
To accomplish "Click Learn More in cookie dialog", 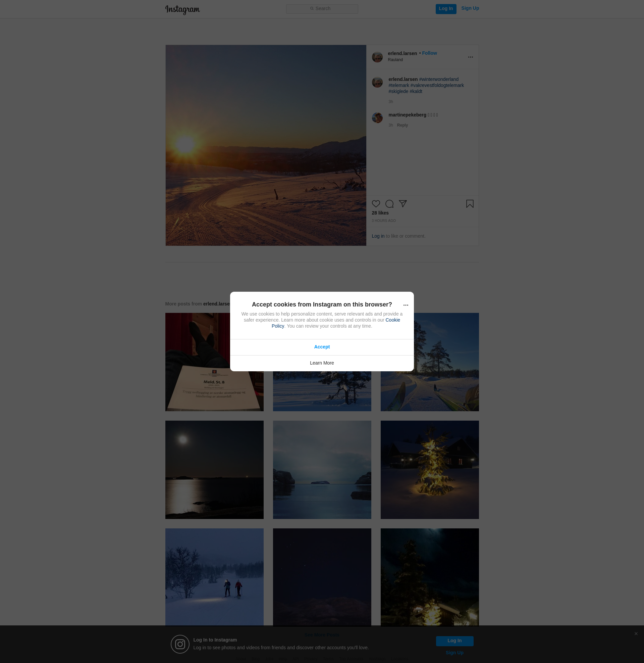I will click(x=322, y=363).
